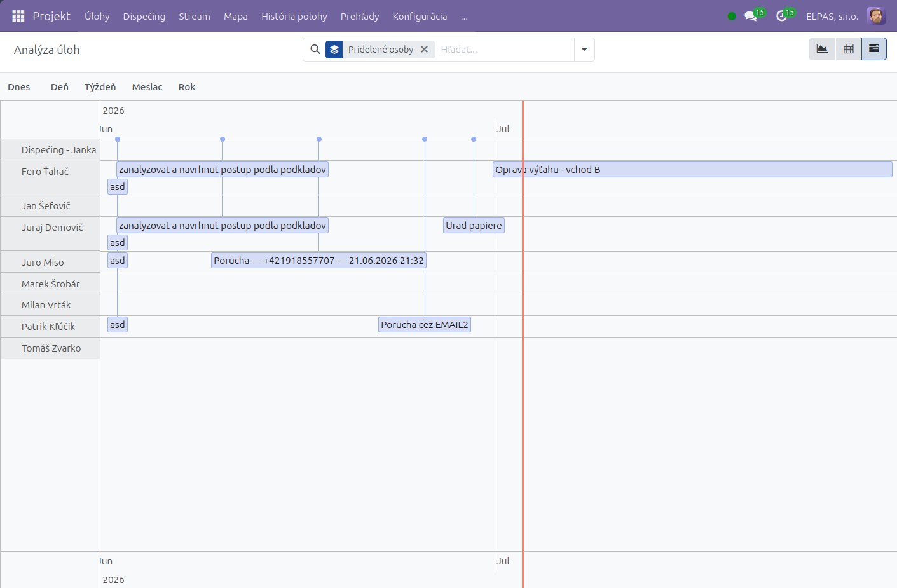Select the timeline view icon
Image resolution: width=897 pixels, height=588 pixels.
tap(874, 49)
